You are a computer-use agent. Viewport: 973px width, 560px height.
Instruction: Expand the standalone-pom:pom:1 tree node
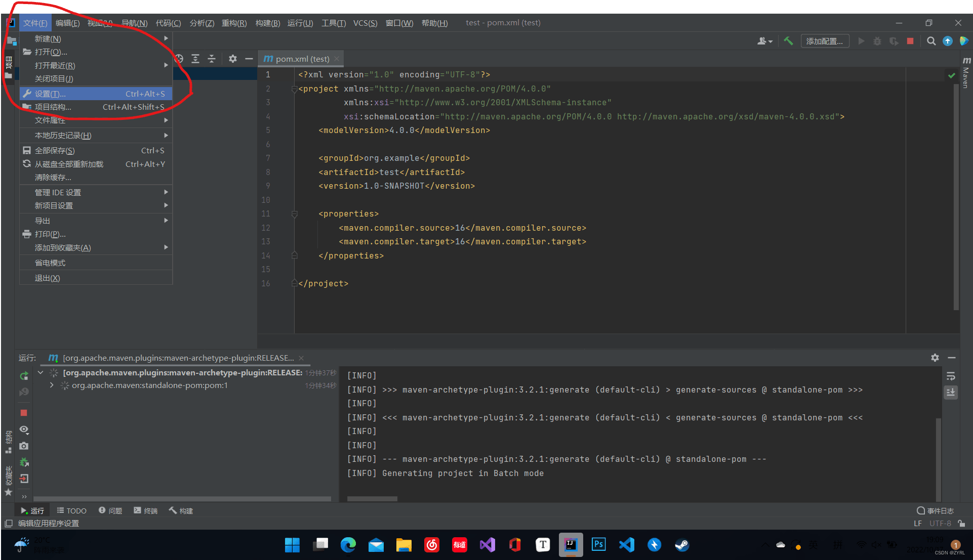tap(52, 385)
